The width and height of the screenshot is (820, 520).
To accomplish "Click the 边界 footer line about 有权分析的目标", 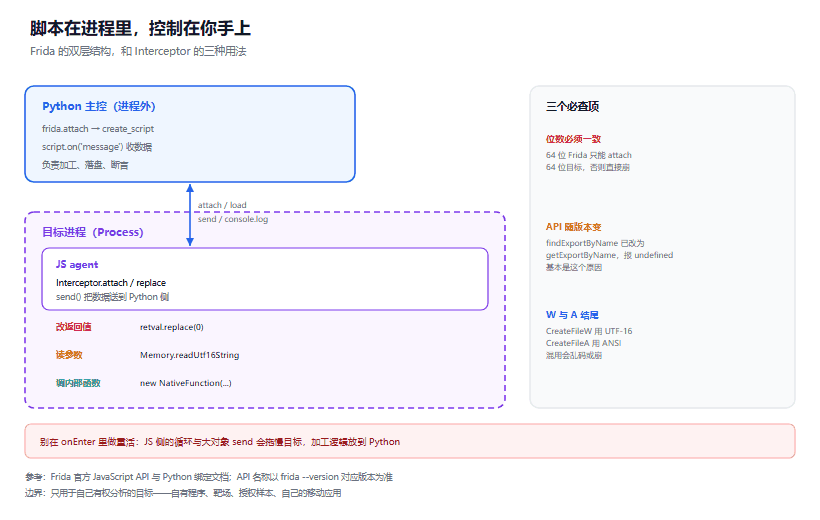I will tap(183, 493).
